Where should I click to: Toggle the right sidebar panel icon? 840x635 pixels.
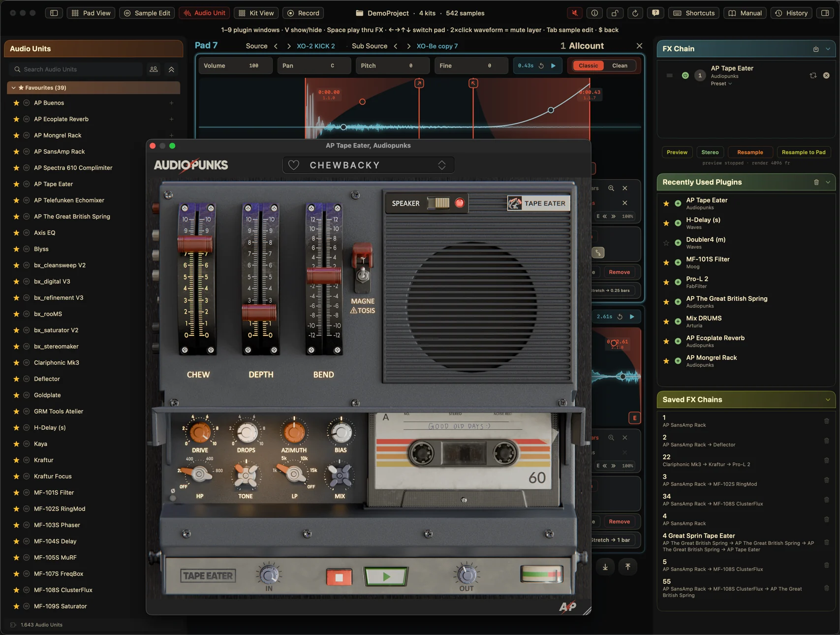pos(825,13)
